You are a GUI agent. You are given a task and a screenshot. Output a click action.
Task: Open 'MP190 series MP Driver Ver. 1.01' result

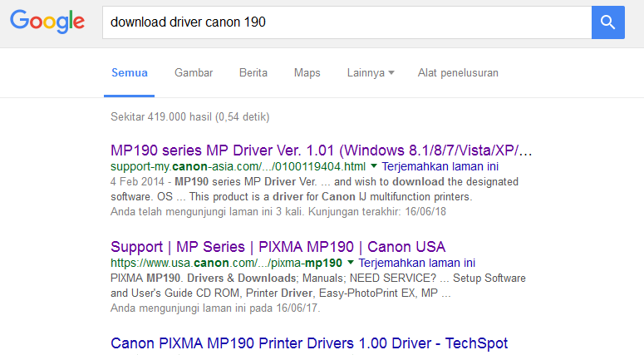tap(322, 150)
